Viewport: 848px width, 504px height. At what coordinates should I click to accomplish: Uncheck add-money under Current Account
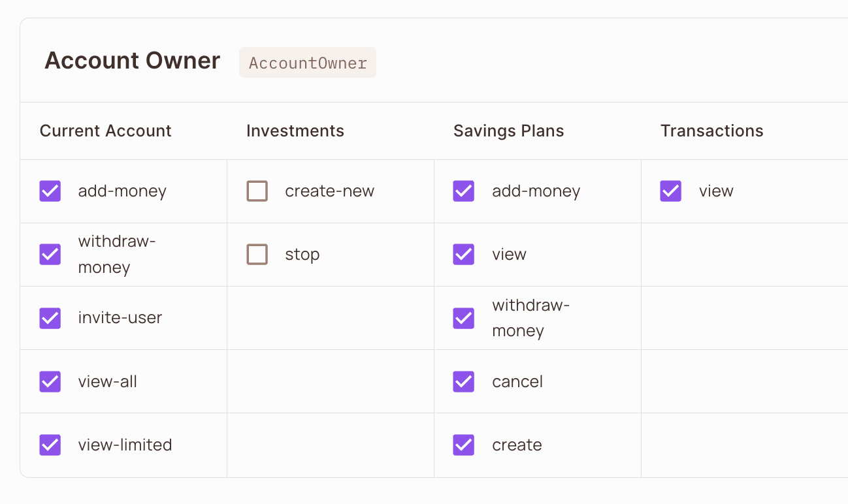click(x=50, y=191)
